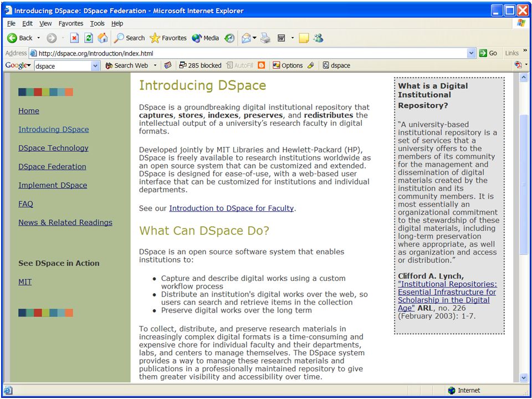Click the dspace word-find button
532x399 pixels.
[x=336, y=65]
